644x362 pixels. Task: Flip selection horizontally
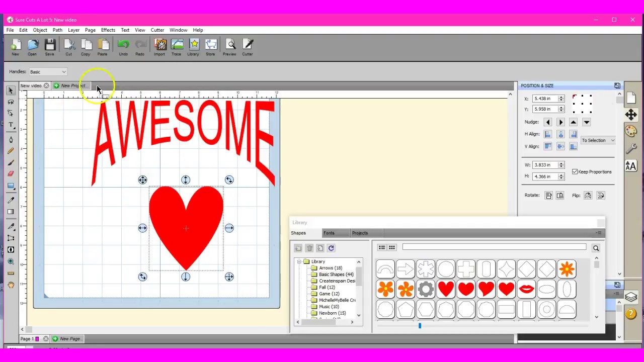(x=588, y=196)
